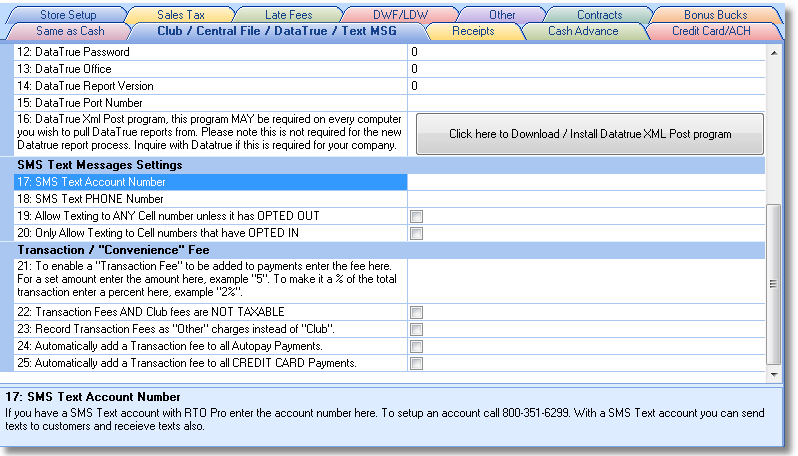798x456 pixels.
Task: Open the Late Fees tab
Action: pos(286,15)
